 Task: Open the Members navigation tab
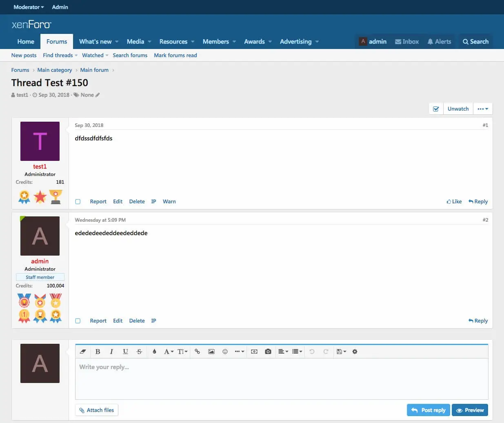pyautogui.click(x=215, y=42)
